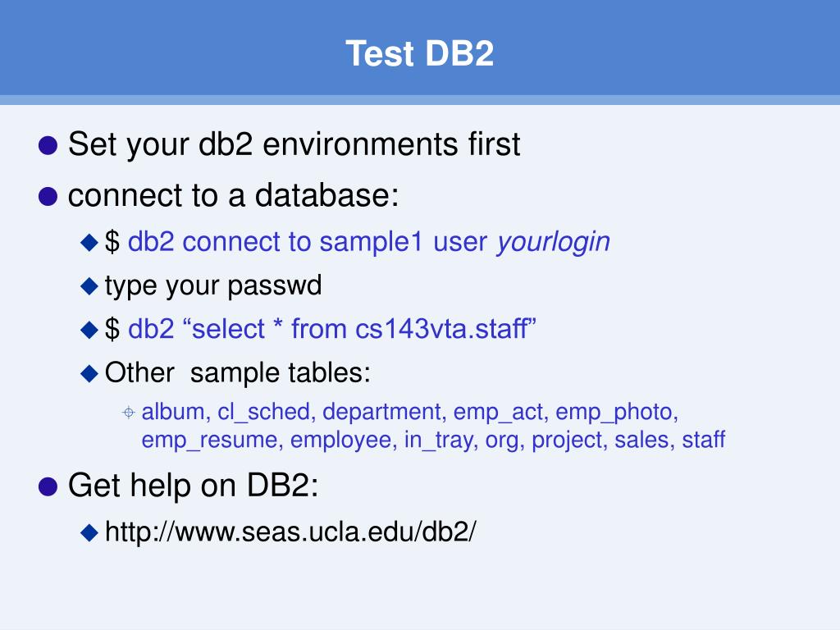Open the http://www.seas.ucla.edu/db2/ link
Screen dimensions: 840x630
point(290,532)
